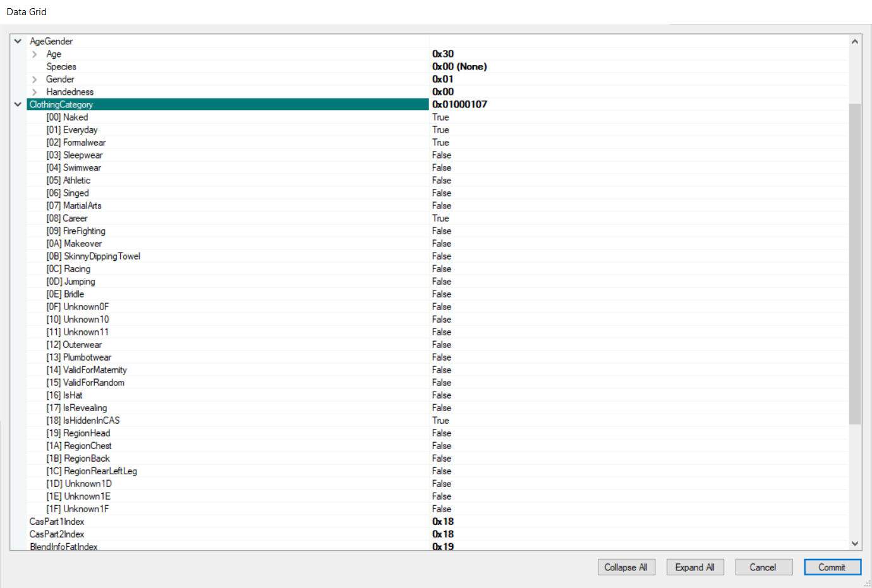This screenshot has height=588, width=872.
Task: Expand the Age property node
Action: tap(33, 54)
